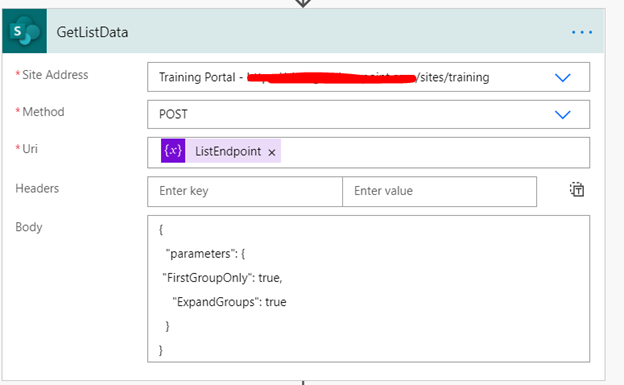The image size is (624, 385).
Task: Open the GetListData action ellipsis menu
Action: (x=582, y=32)
